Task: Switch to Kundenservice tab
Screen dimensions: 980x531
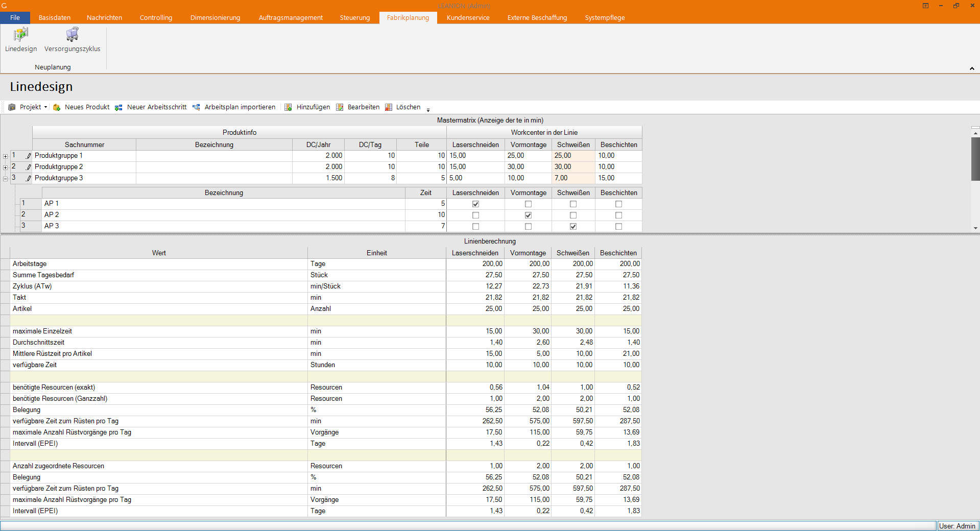Action: tap(468, 18)
